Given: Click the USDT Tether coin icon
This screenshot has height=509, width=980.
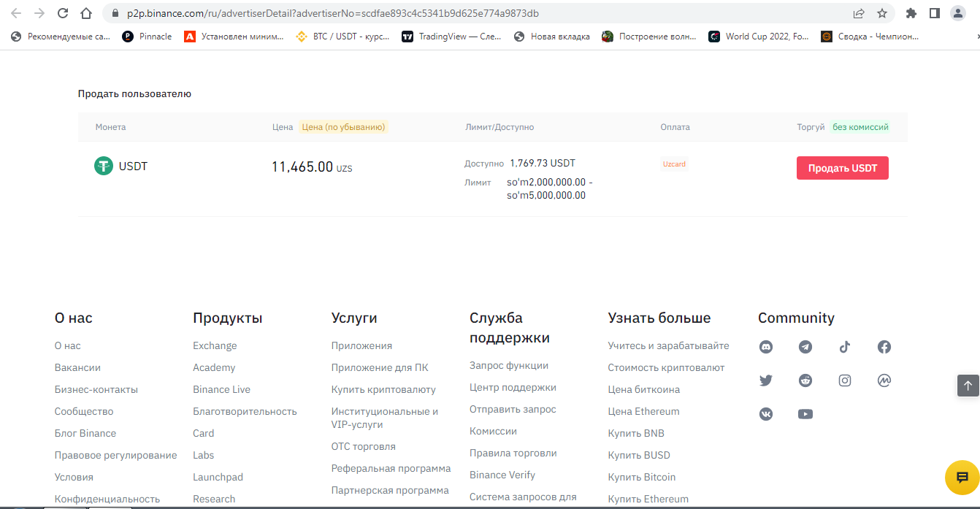Looking at the screenshot, I should (104, 167).
